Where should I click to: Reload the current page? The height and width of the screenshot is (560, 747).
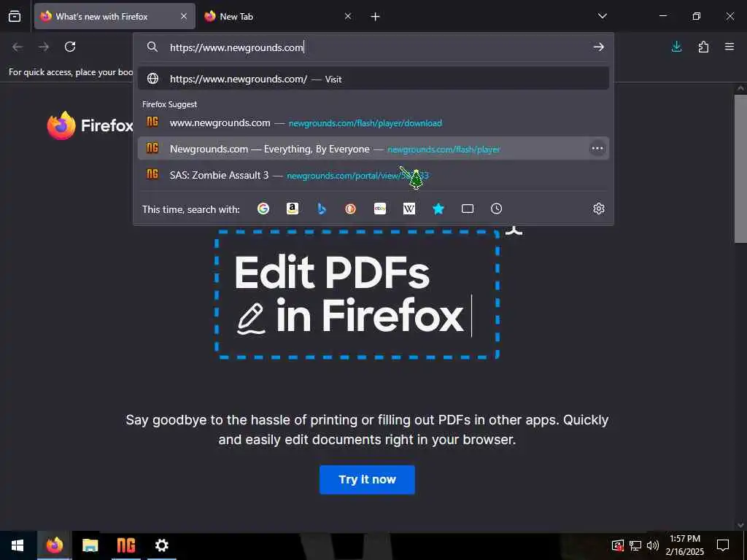(x=70, y=47)
